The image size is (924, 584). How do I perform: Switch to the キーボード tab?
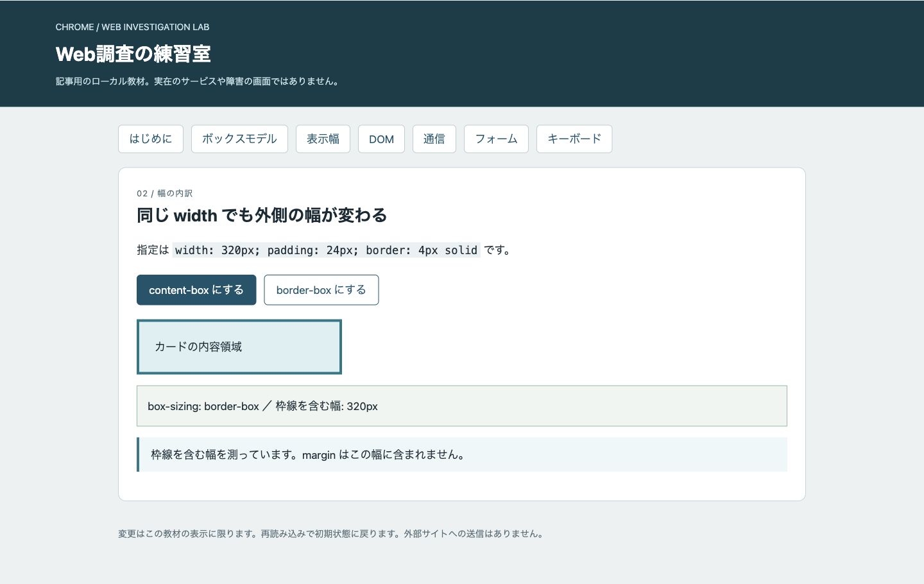[x=574, y=139]
